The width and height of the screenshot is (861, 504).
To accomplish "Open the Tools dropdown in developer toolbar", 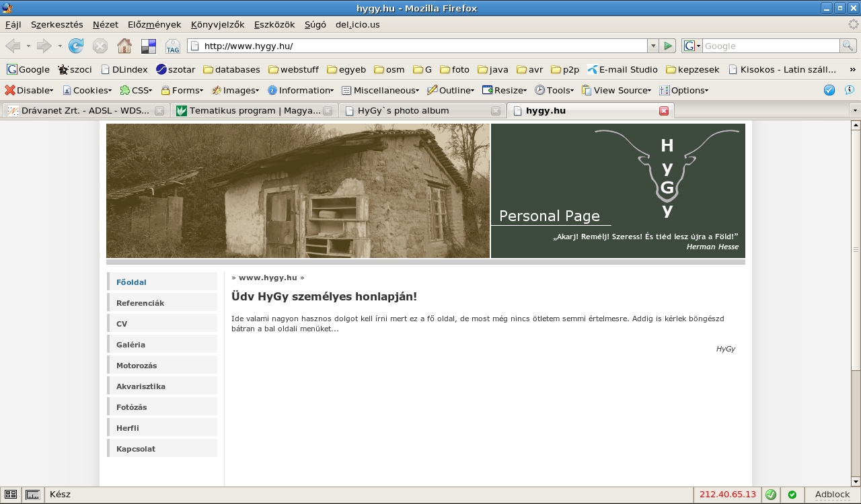I will pyautogui.click(x=554, y=90).
